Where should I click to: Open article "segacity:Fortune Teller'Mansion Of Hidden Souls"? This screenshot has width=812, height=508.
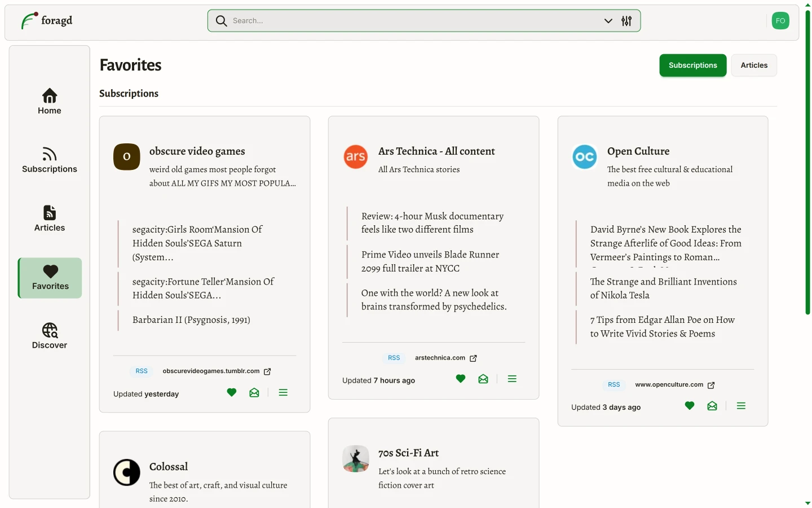(x=203, y=288)
